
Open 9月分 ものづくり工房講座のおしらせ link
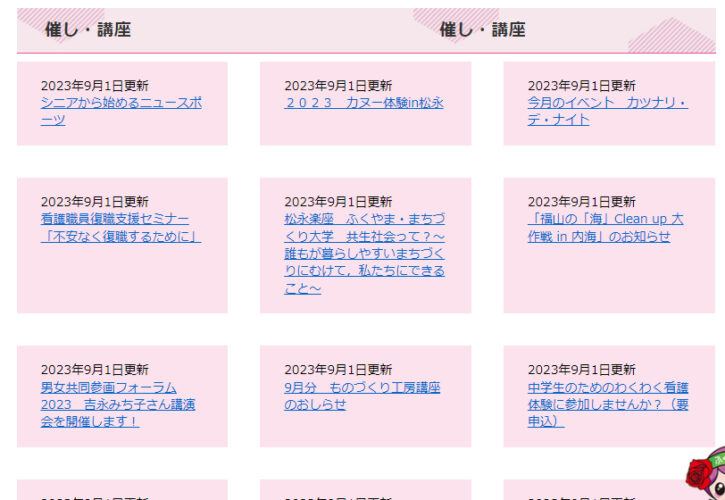tap(361, 396)
